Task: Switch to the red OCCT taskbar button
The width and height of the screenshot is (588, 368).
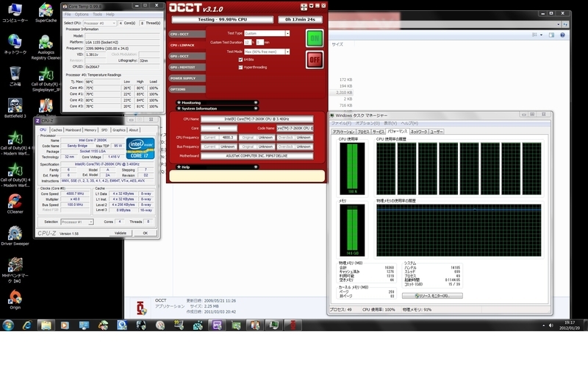Action: click(x=293, y=325)
